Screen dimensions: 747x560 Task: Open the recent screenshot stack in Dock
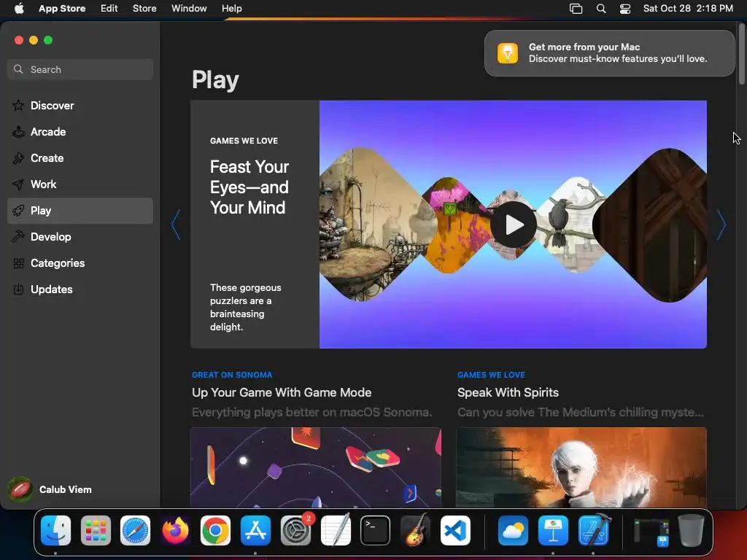tap(651, 532)
